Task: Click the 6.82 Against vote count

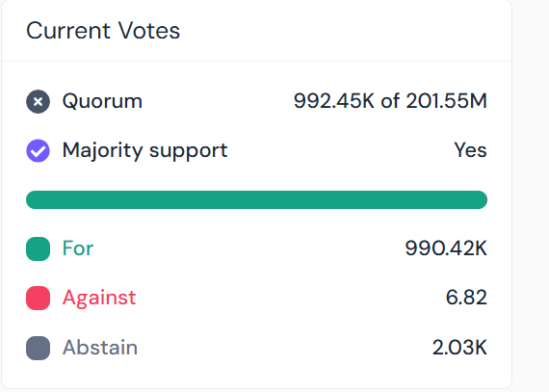Action: click(466, 298)
